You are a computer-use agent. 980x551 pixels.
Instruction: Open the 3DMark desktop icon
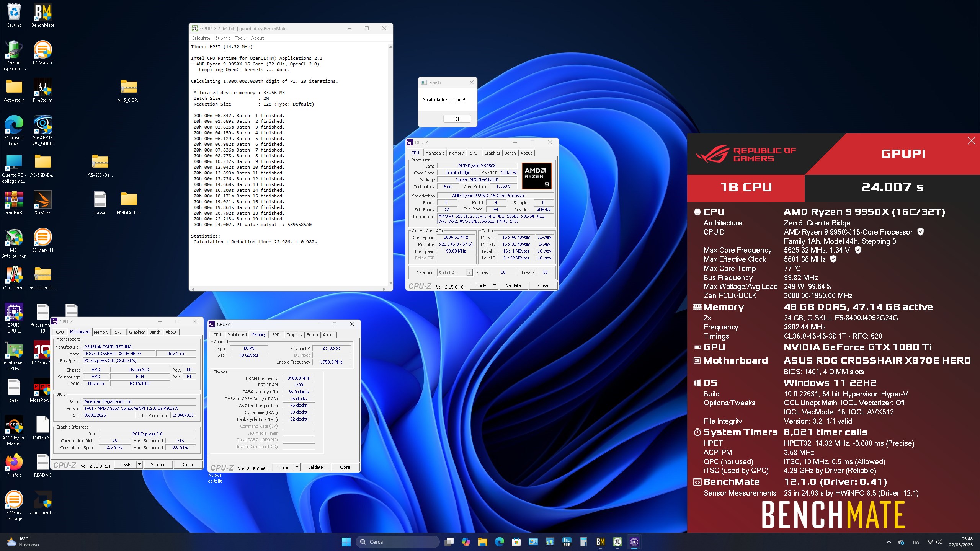click(x=42, y=203)
